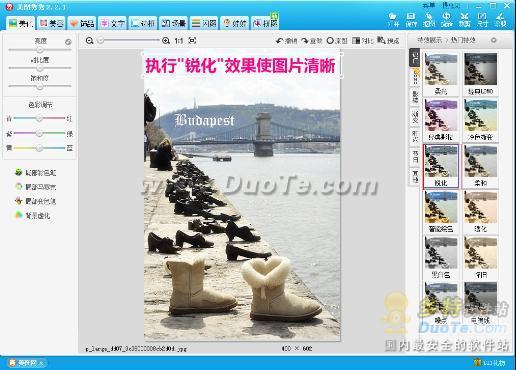The image size is (516, 370).
Task: Toggle 原图 original image view
Action: [x=337, y=41]
